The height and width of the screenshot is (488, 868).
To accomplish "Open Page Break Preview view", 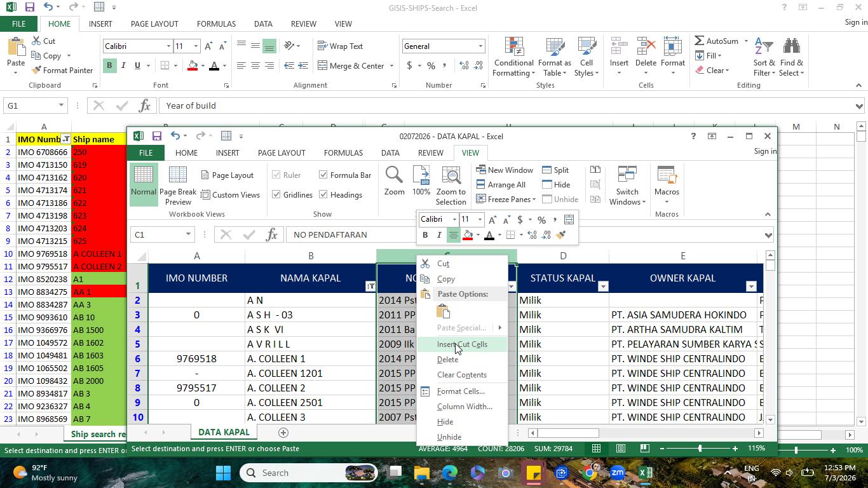I will [x=178, y=186].
